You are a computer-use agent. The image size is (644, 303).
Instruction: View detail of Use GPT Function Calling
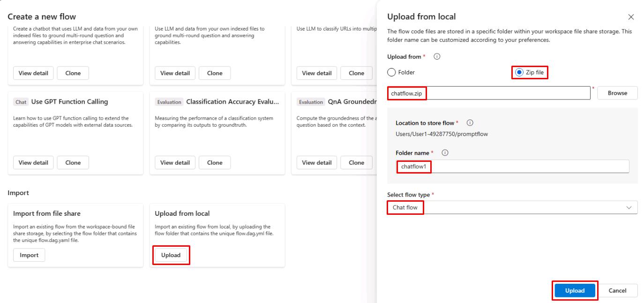tap(33, 163)
